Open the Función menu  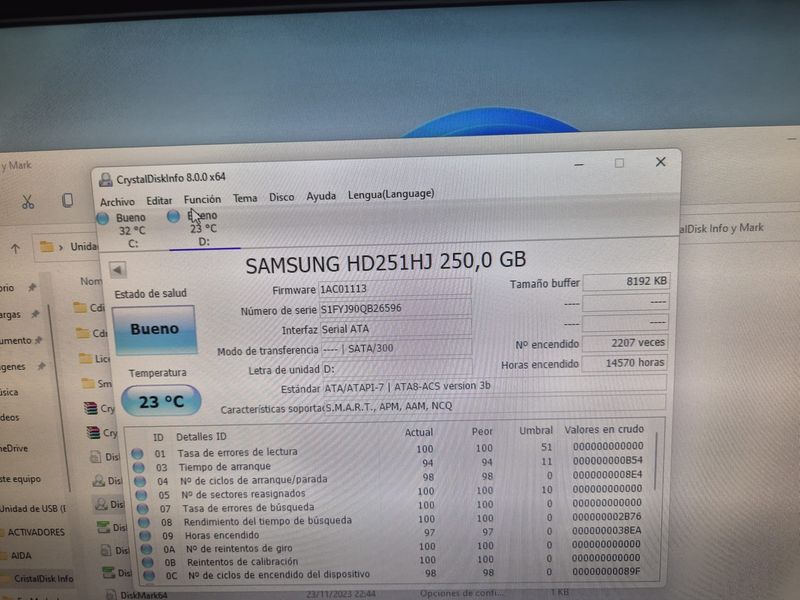pyautogui.click(x=202, y=199)
